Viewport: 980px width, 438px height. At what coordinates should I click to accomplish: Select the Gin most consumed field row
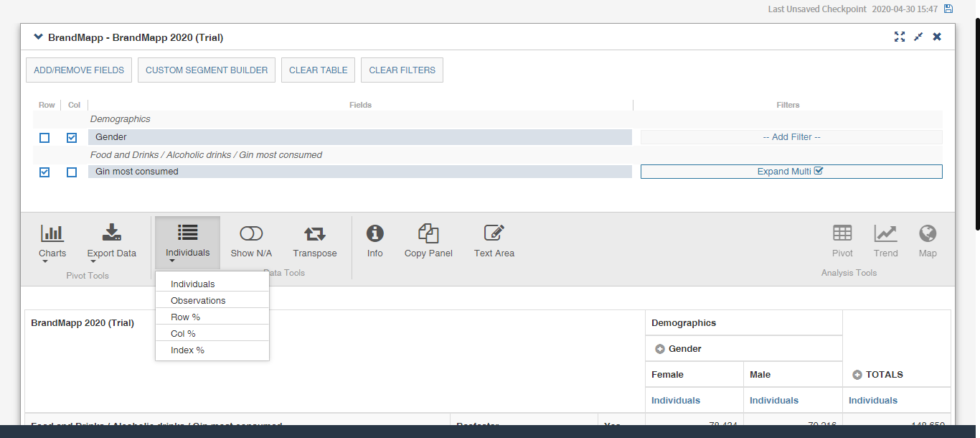click(360, 172)
